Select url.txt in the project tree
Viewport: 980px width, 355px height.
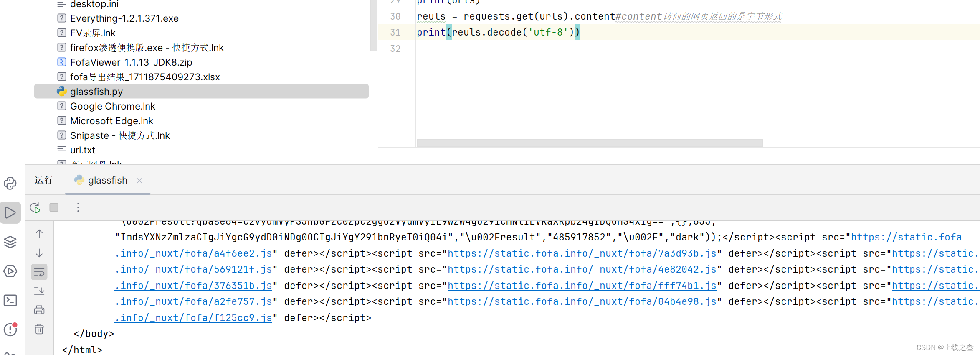(x=83, y=150)
